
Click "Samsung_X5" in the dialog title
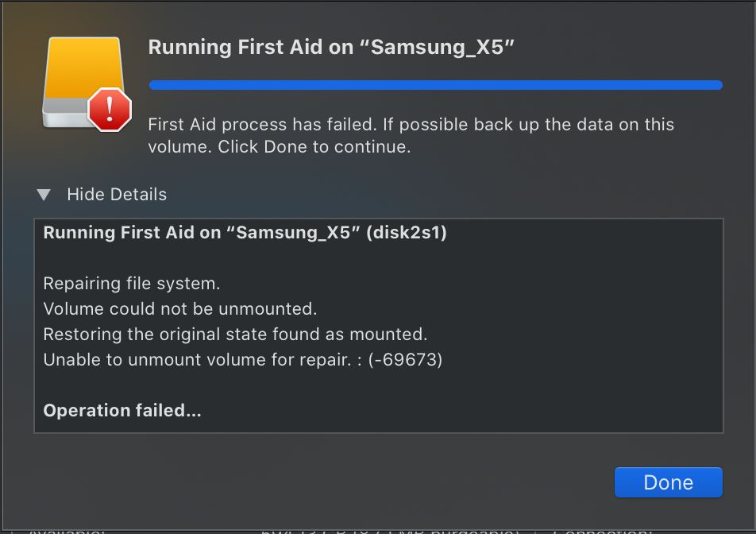coord(437,47)
